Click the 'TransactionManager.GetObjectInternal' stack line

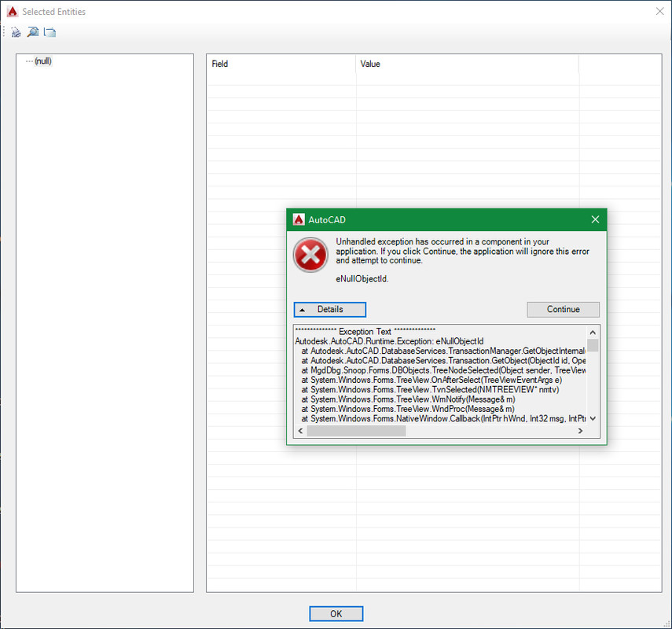pos(443,351)
